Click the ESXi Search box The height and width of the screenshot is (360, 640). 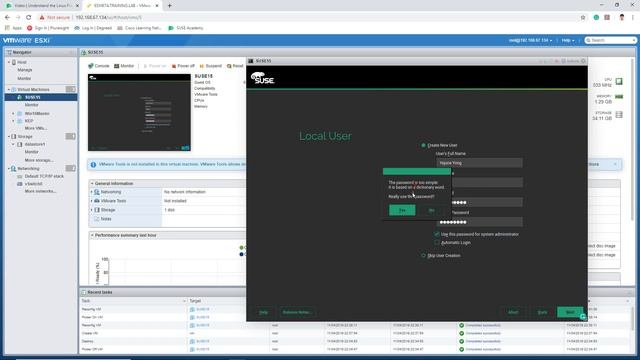610,40
